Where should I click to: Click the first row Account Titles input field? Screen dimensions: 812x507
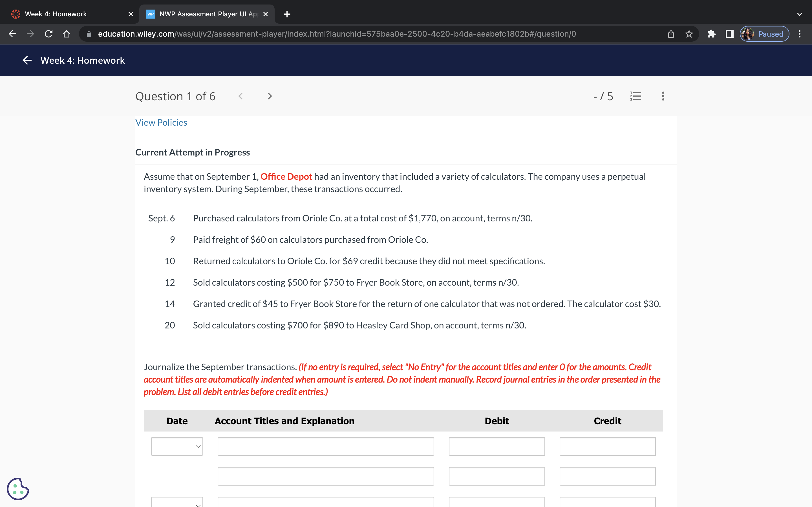coord(325,446)
